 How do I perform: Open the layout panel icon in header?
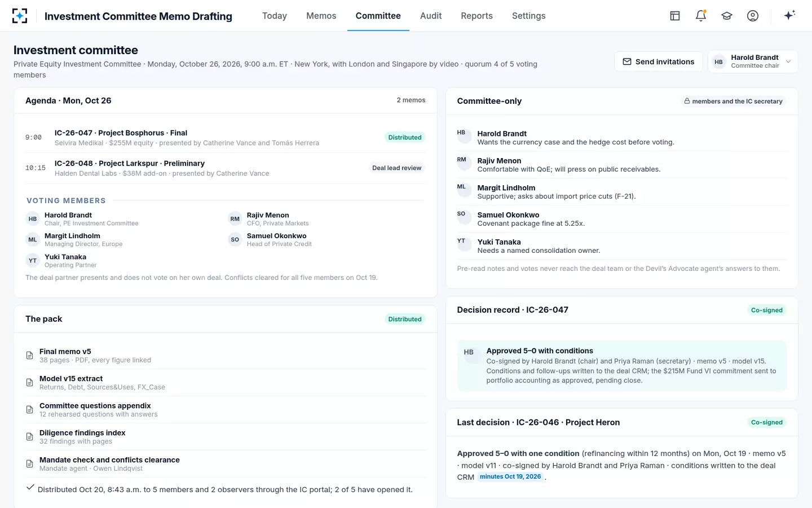click(x=675, y=16)
